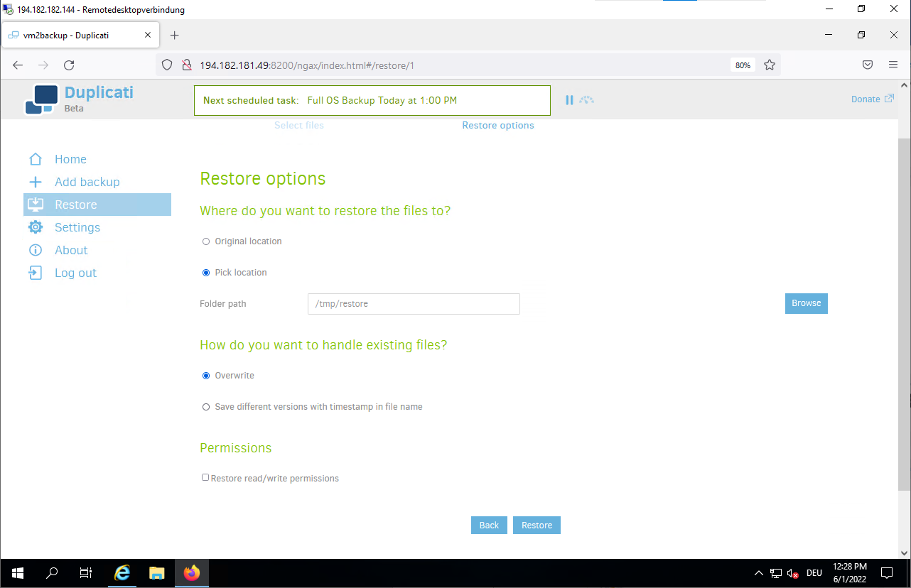This screenshot has width=911, height=588.
Task: Click the Restore button to start restoring
Action: coord(537,526)
